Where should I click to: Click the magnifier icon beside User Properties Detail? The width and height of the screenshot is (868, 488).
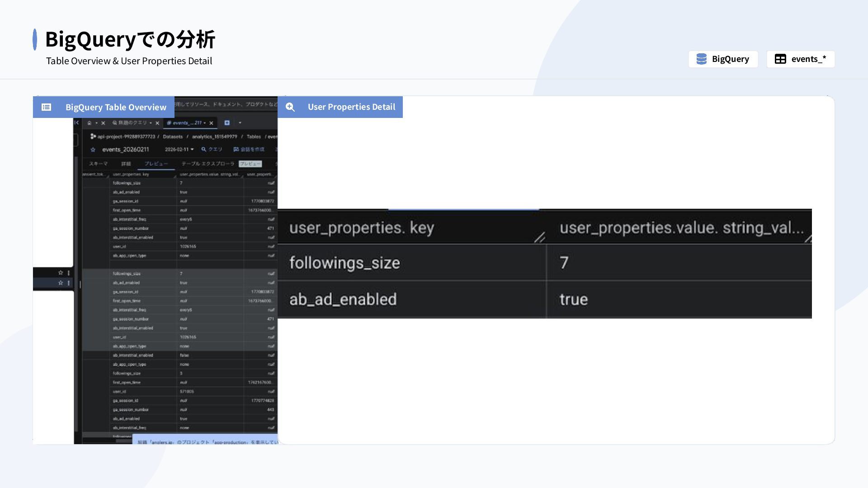coord(290,107)
